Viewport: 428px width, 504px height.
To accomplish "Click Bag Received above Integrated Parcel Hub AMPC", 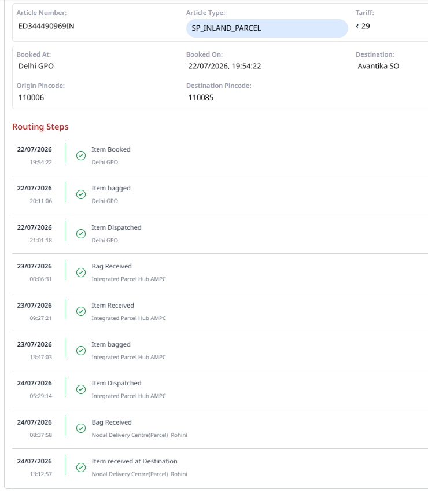I will (x=112, y=266).
